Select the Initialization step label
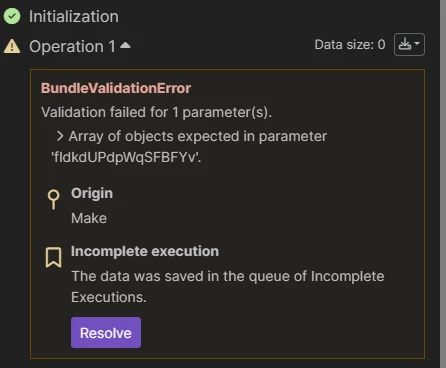This screenshot has height=368, width=446. coord(74,16)
